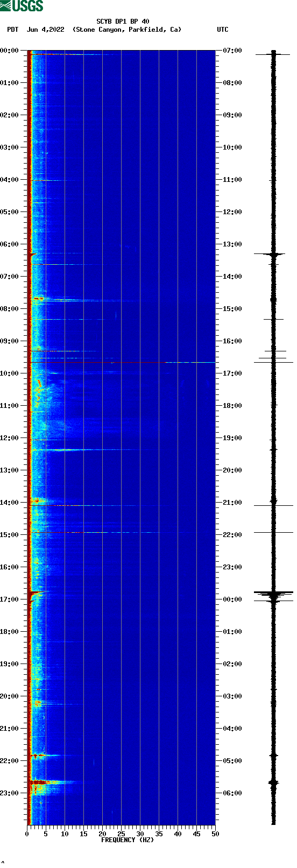Click the '30' frequency axis tick label
The height and width of the screenshot is (868, 297).
coord(140,834)
